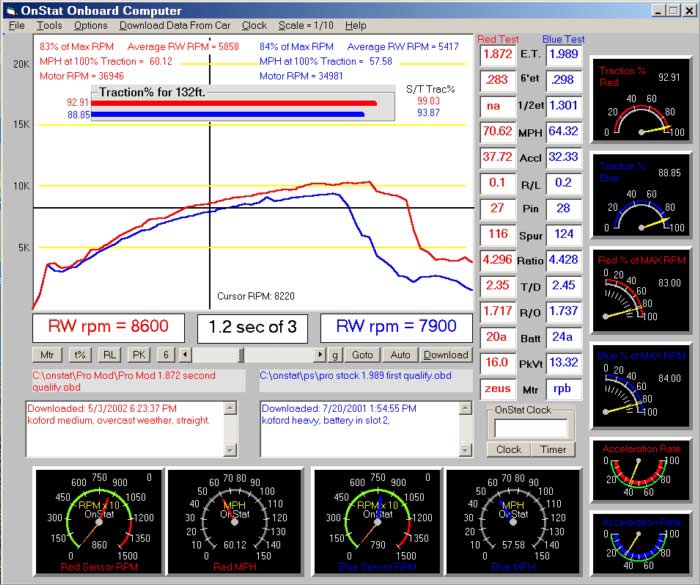
Task: Click the red Traction % gauge
Action: pyautogui.click(x=641, y=100)
